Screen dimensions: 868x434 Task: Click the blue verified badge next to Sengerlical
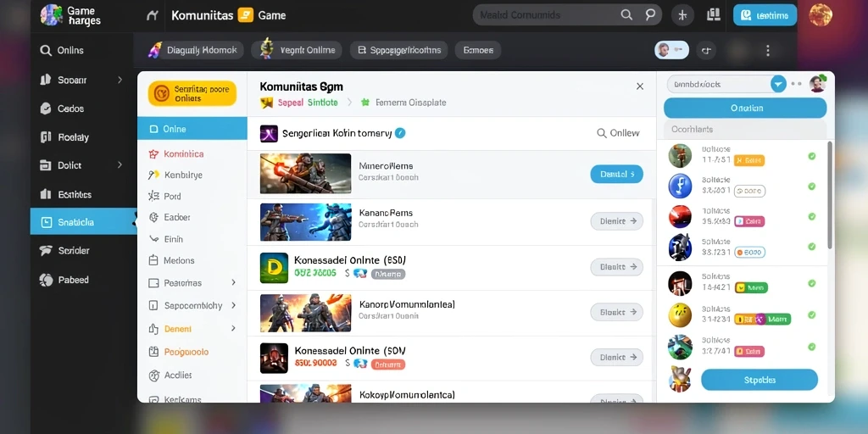click(x=400, y=133)
